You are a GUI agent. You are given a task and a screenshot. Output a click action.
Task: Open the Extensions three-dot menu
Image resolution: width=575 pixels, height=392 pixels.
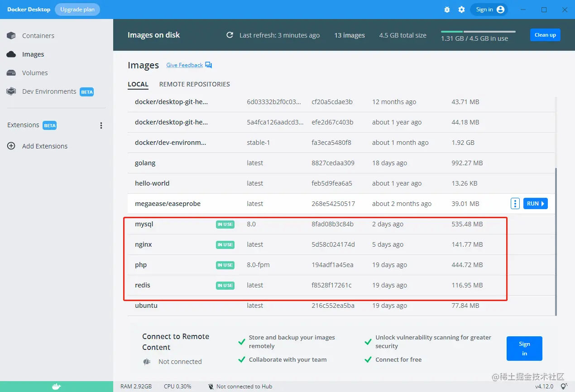click(x=101, y=125)
